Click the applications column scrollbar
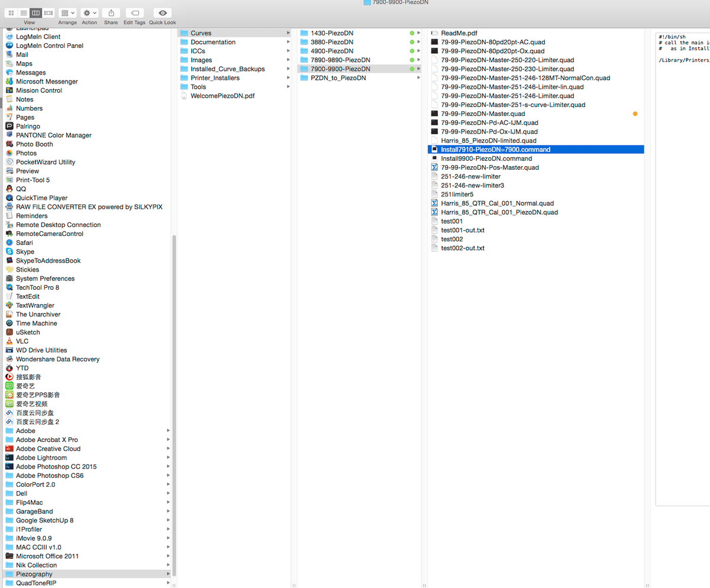The height and width of the screenshot is (588, 710). (174, 401)
